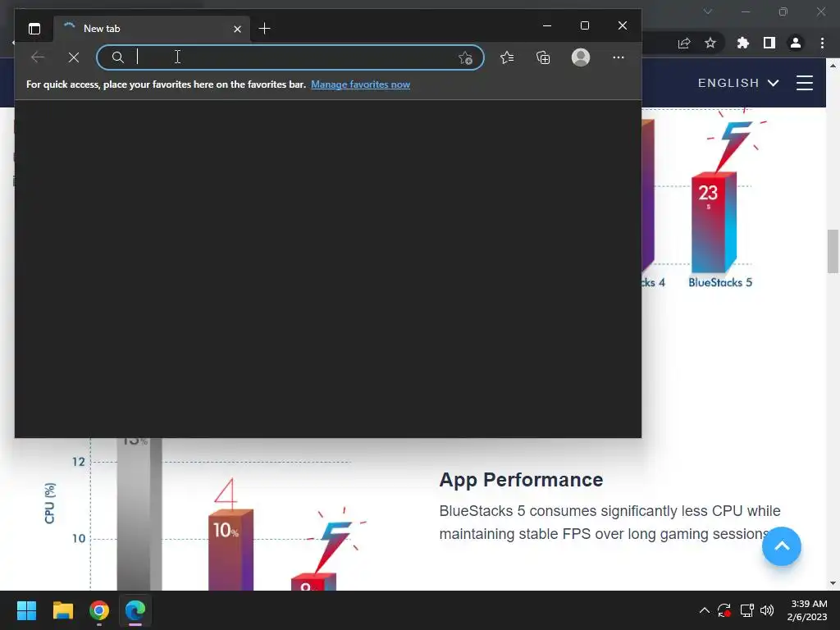Click the 23 value on the red bar
The height and width of the screenshot is (630, 840).
[x=708, y=192]
